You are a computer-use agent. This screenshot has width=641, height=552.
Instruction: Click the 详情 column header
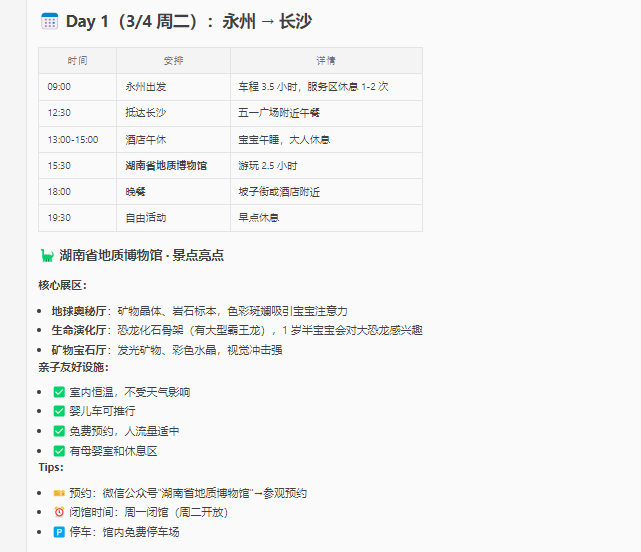[325, 61]
